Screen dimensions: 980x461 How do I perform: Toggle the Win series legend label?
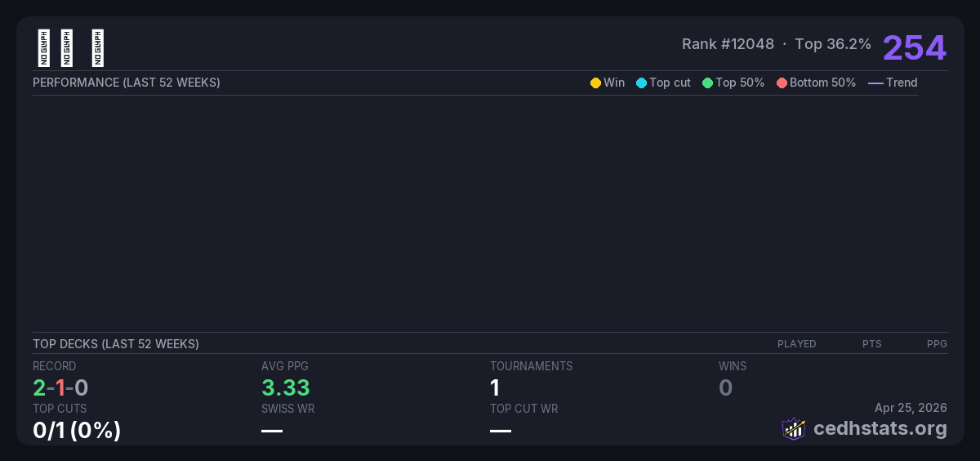614,83
